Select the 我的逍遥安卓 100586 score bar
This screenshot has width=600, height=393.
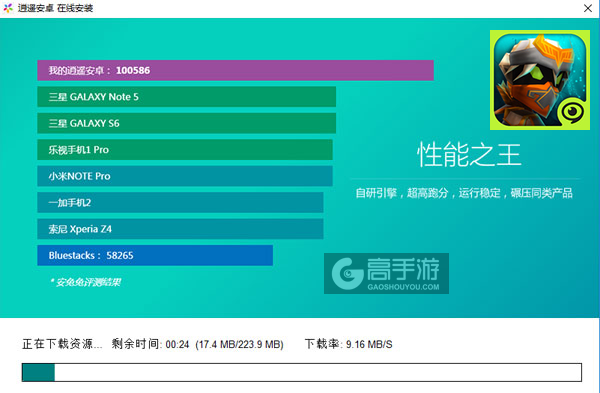(x=235, y=70)
